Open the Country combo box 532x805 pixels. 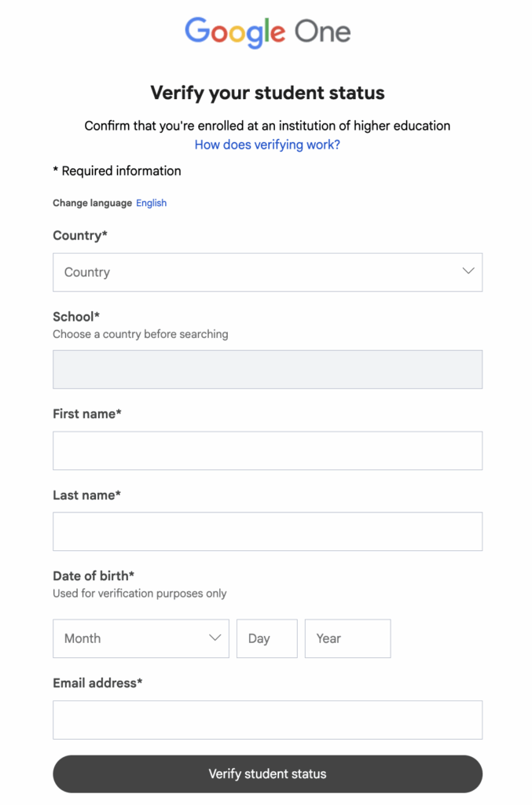coord(267,272)
